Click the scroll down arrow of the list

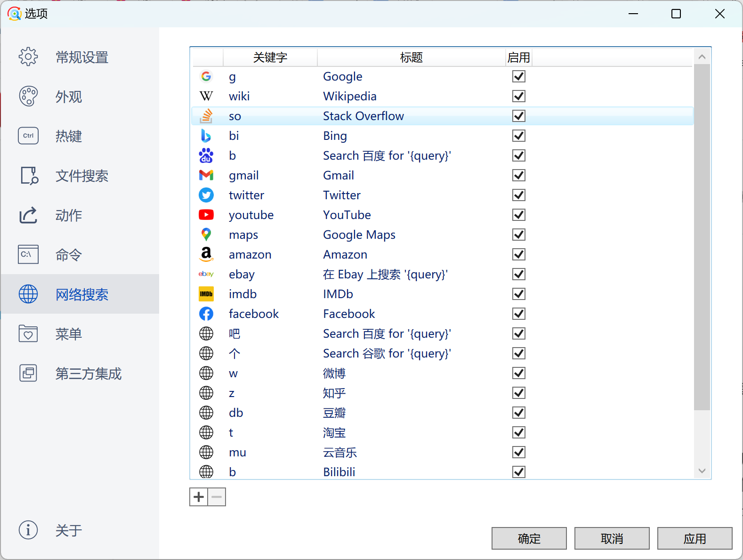tap(702, 471)
